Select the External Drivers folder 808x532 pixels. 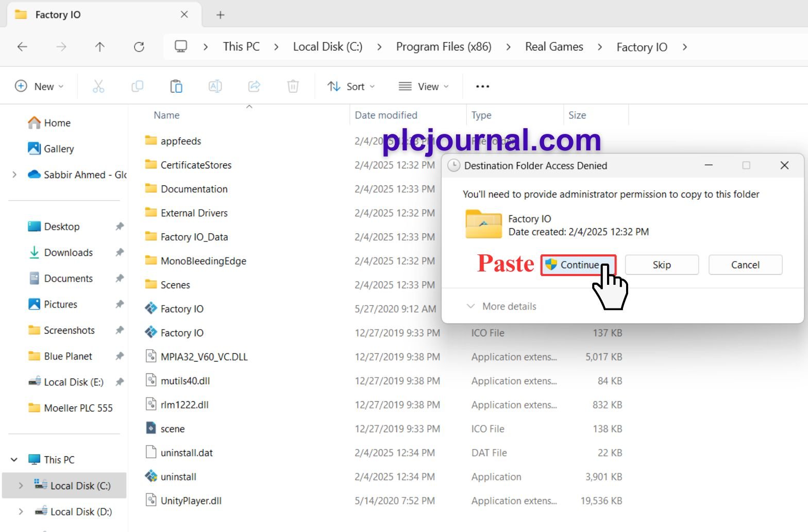pos(186,213)
